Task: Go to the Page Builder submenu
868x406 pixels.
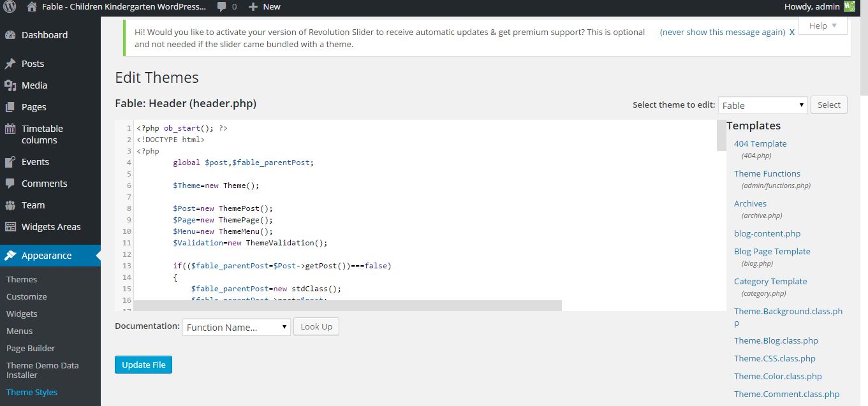Action: tap(31, 348)
